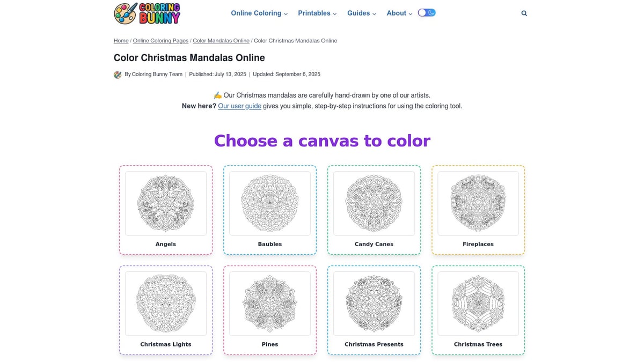Screen dimensions: 644x362
Task: Open the user guide link
Action: pos(239,106)
